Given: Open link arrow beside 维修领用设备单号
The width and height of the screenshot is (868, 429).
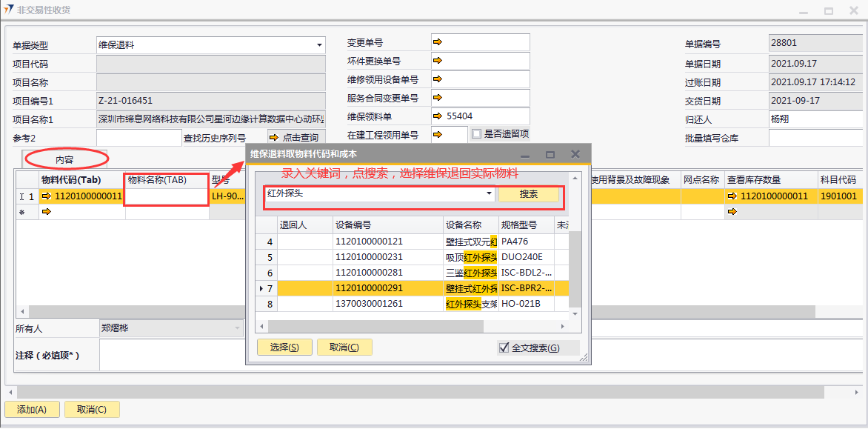Looking at the screenshot, I should [437, 79].
